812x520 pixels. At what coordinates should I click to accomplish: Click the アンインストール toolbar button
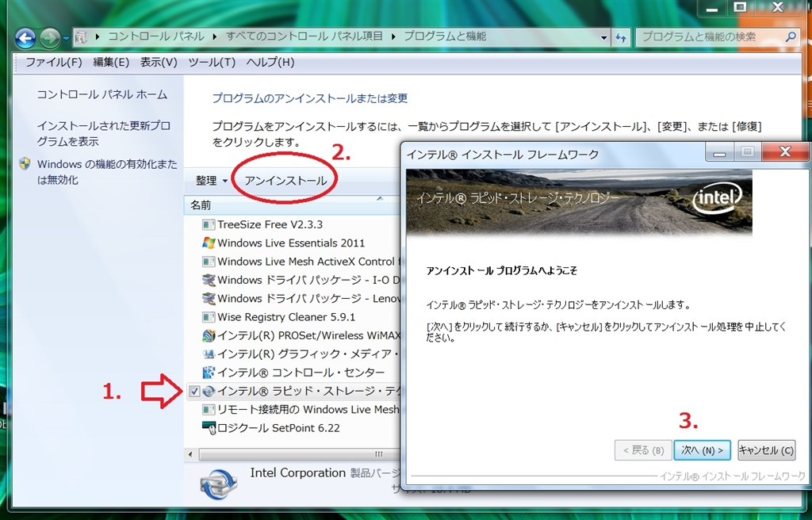tap(285, 181)
